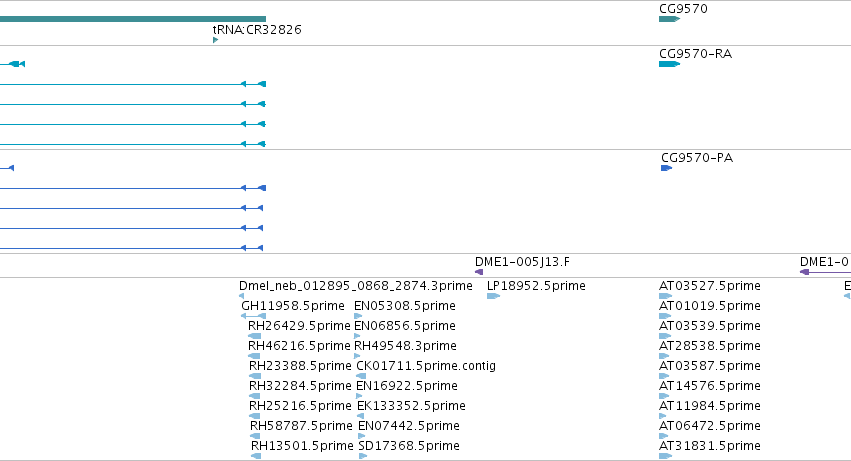Select the AT03539.5prime label

(x=709, y=326)
